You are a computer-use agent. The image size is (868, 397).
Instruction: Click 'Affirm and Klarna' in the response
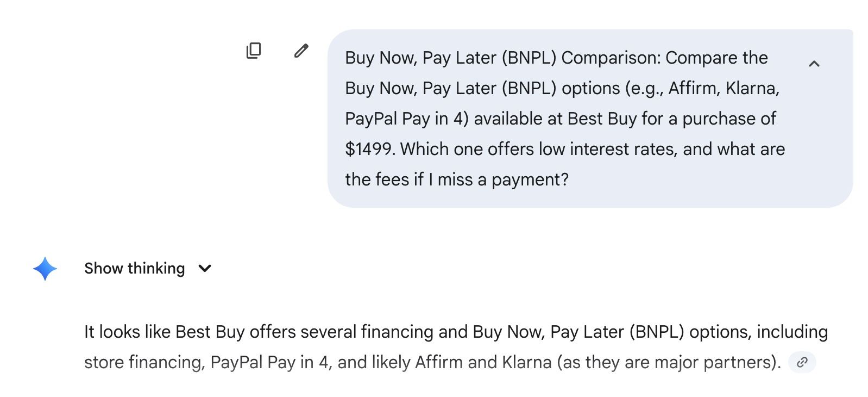coord(483,362)
